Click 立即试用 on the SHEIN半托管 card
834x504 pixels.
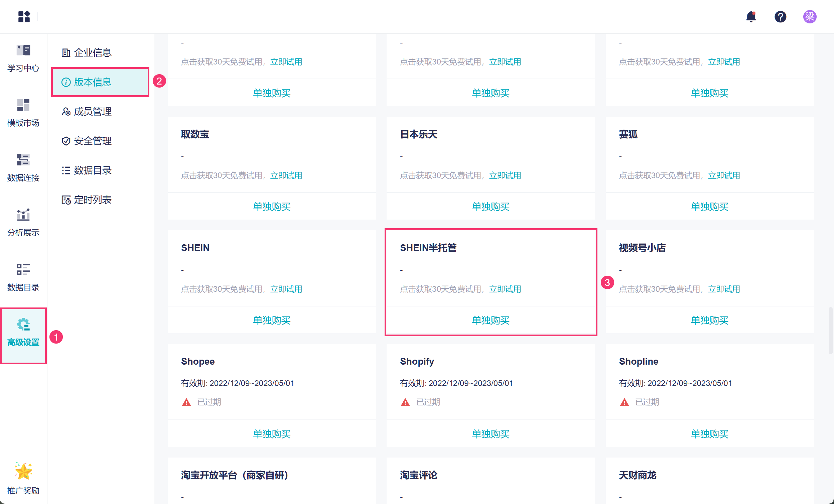(505, 289)
